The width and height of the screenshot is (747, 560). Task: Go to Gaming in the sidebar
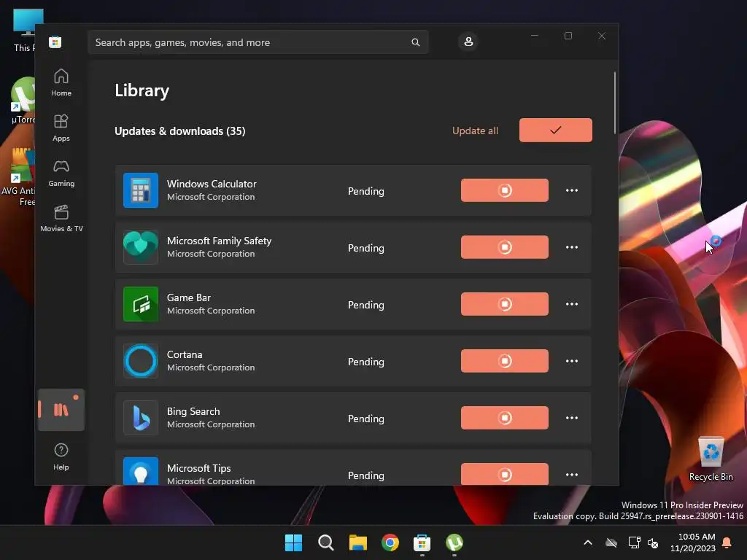pyautogui.click(x=61, y=173)
